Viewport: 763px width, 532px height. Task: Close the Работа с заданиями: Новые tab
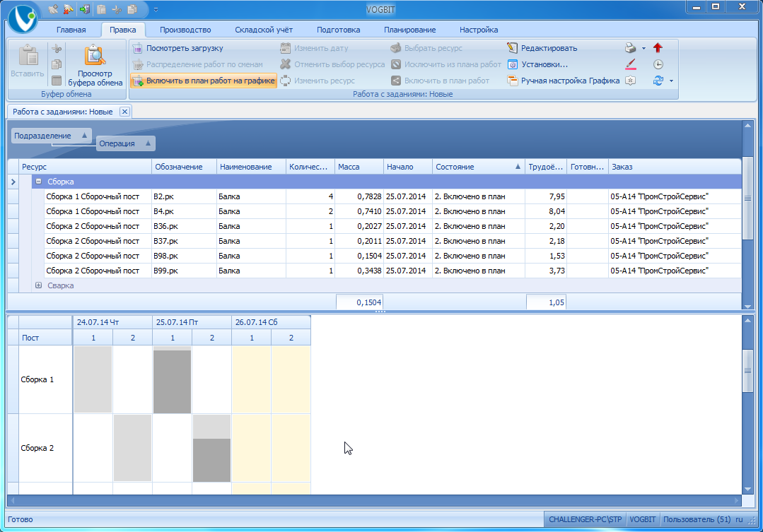(x=124, y=112)
